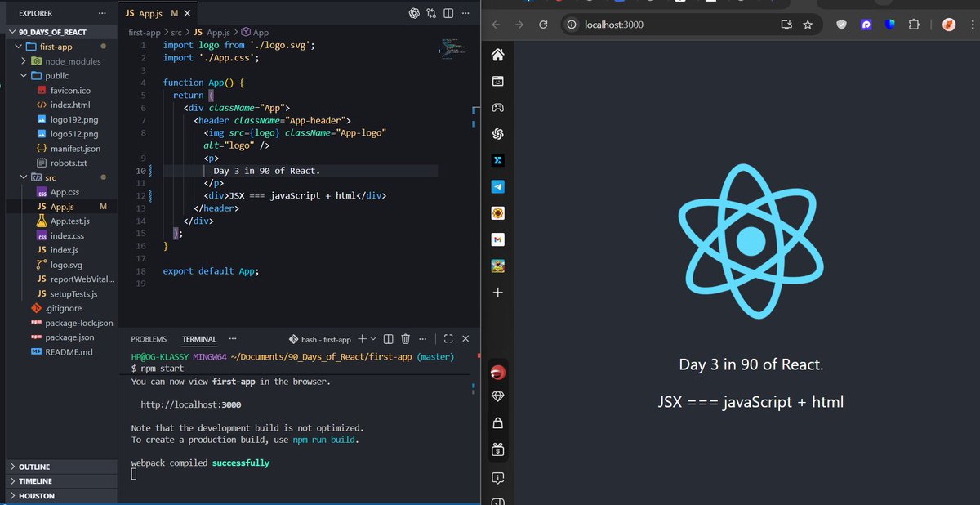Open setupTests.js file
This screenshot has height=505, width=980.
coord(73,294)
